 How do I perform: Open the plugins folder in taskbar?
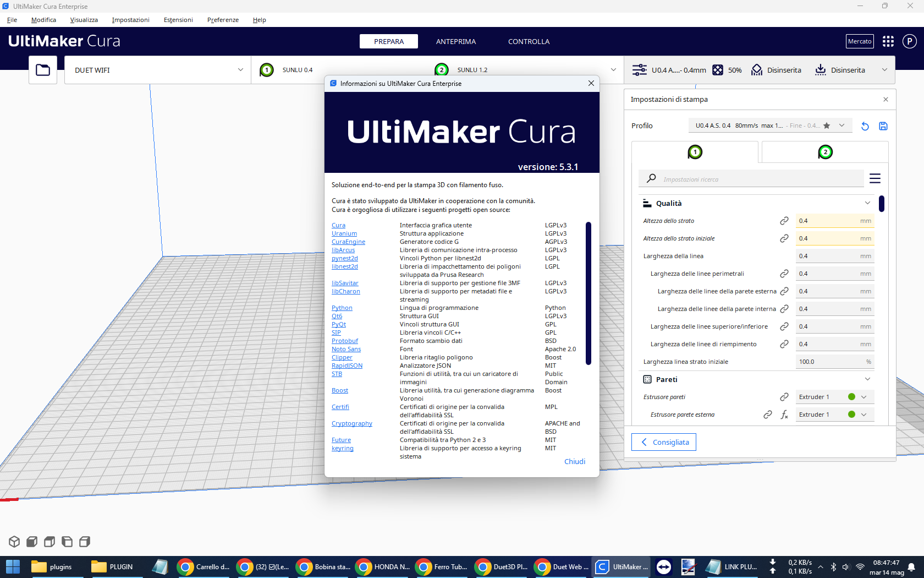[53, 567]
